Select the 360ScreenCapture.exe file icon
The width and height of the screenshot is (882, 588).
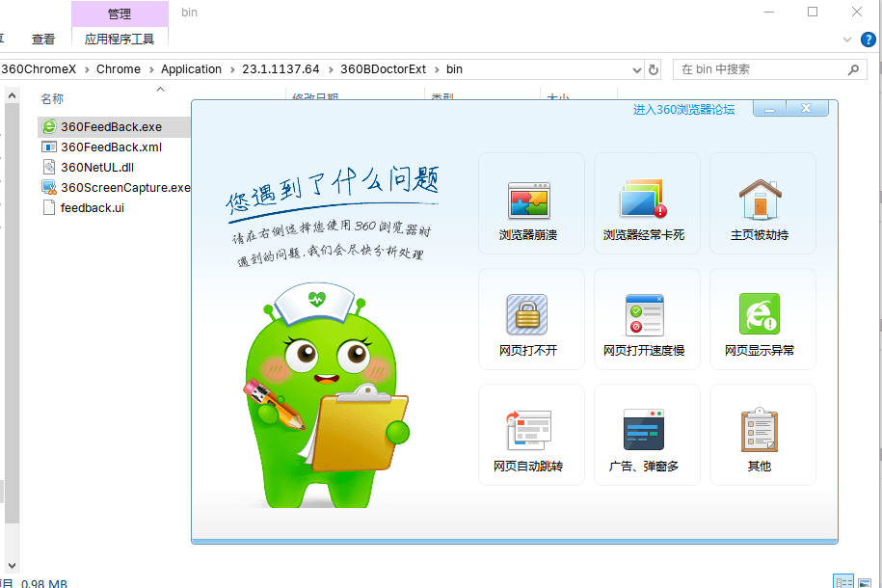pos(49,187)
